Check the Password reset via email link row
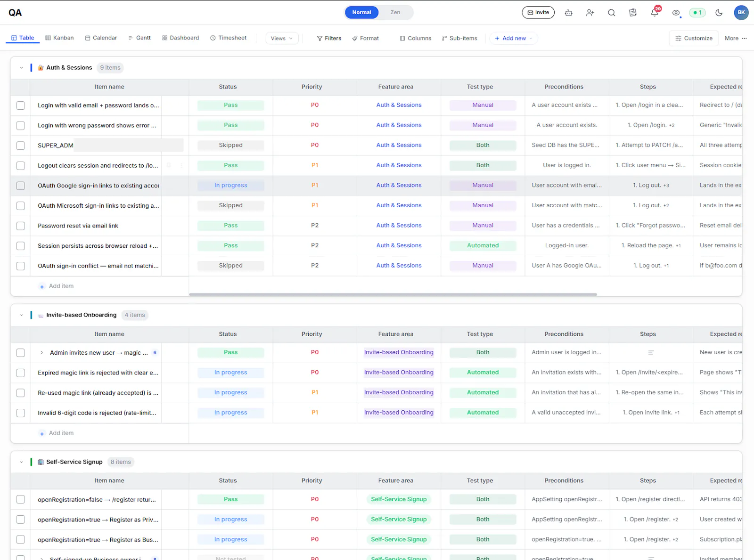The width and height of the screenshot is (754, 560). coord(21,226)
